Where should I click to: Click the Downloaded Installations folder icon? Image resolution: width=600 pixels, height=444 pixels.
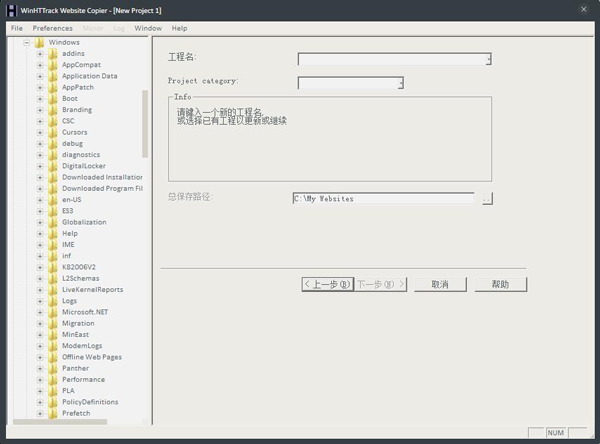coord(53,177)
